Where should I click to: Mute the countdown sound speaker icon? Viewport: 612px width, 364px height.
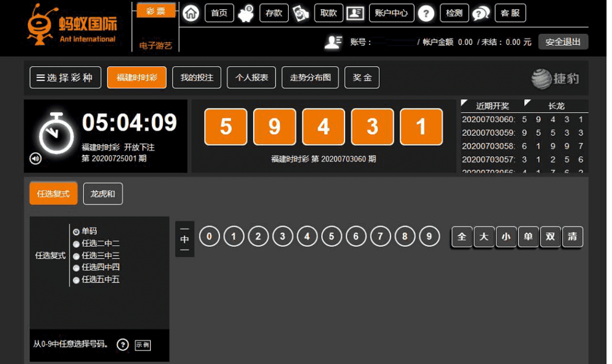pyautogui.click(x=35, y=159)
